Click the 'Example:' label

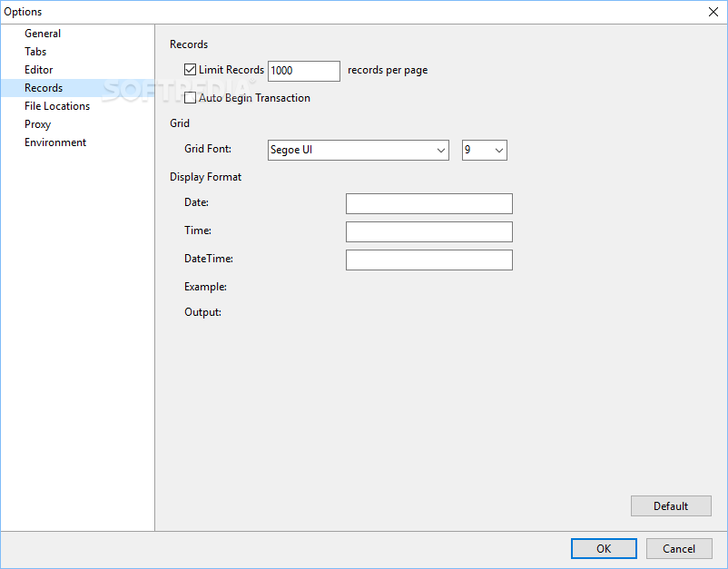(x=205, y=287)
